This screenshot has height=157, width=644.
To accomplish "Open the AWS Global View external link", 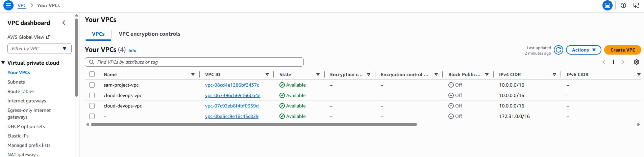I will tap(29, 37).
